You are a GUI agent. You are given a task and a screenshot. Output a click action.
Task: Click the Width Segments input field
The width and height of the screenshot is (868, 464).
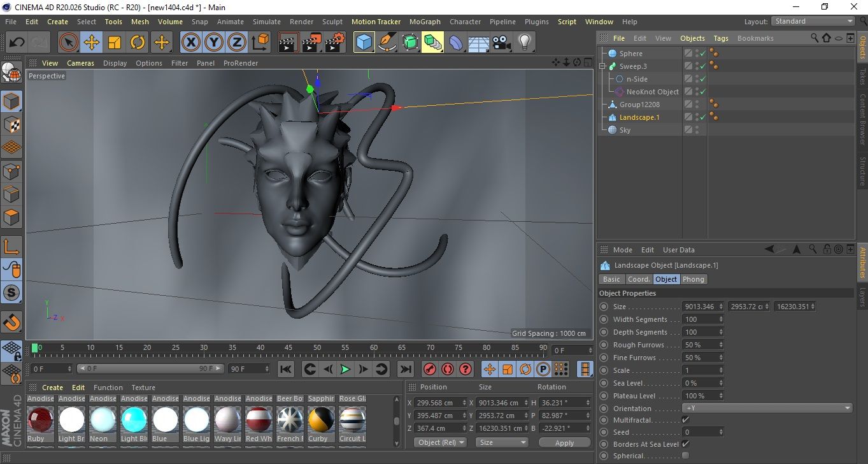700,319
